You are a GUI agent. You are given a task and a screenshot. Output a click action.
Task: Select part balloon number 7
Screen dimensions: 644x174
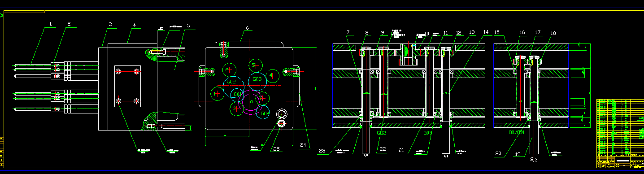click(348, 32)
